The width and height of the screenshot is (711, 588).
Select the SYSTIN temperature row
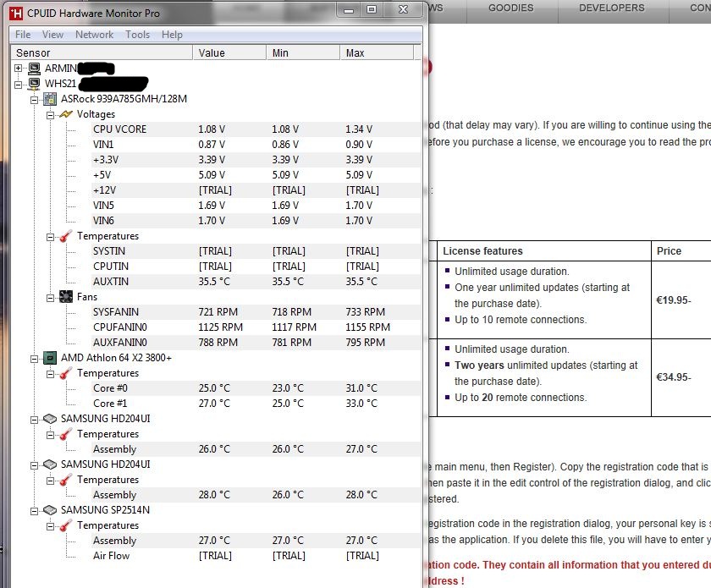pos(256,251)
